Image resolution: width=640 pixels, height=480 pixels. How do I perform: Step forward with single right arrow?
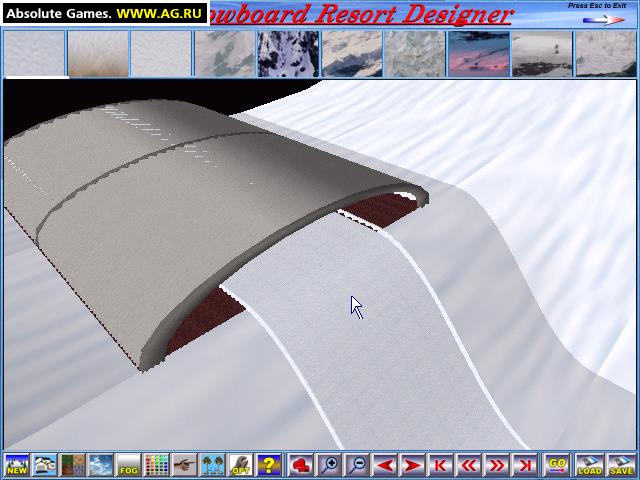(x=413, y=464)
